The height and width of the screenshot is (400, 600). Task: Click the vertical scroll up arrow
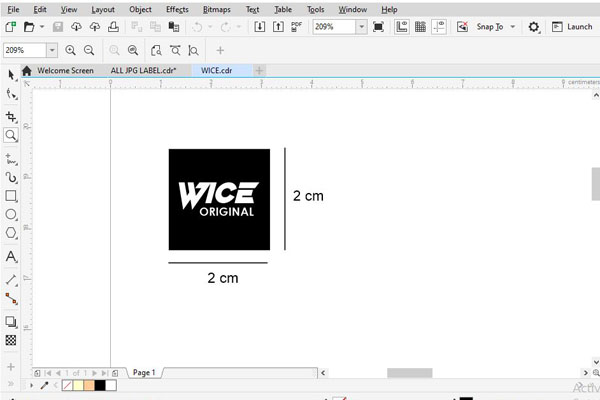(596, 95)
